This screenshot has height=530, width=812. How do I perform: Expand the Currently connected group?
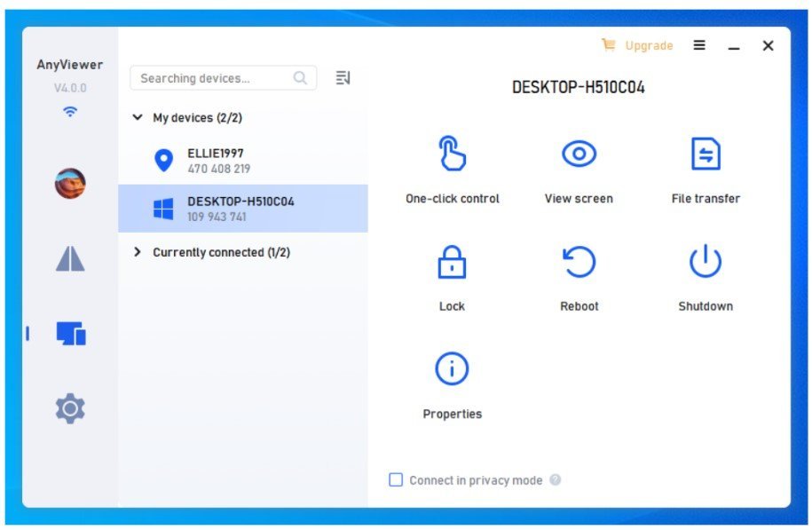coord(137,252)
